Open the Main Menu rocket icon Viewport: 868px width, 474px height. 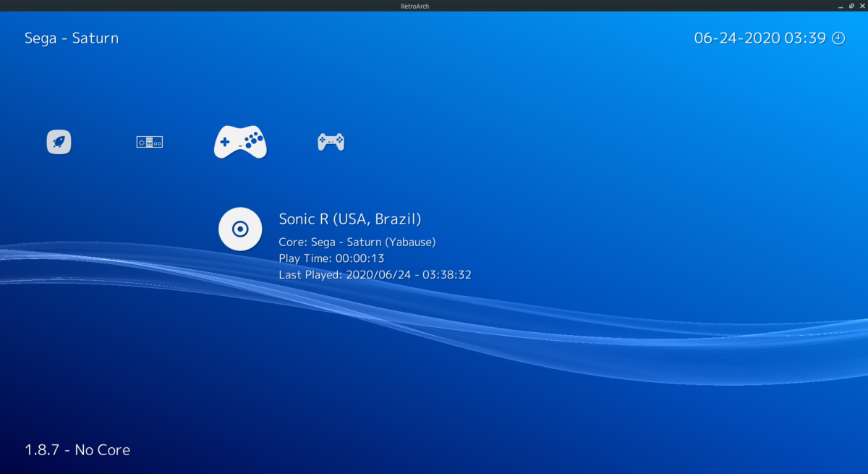tap(59, 142)
